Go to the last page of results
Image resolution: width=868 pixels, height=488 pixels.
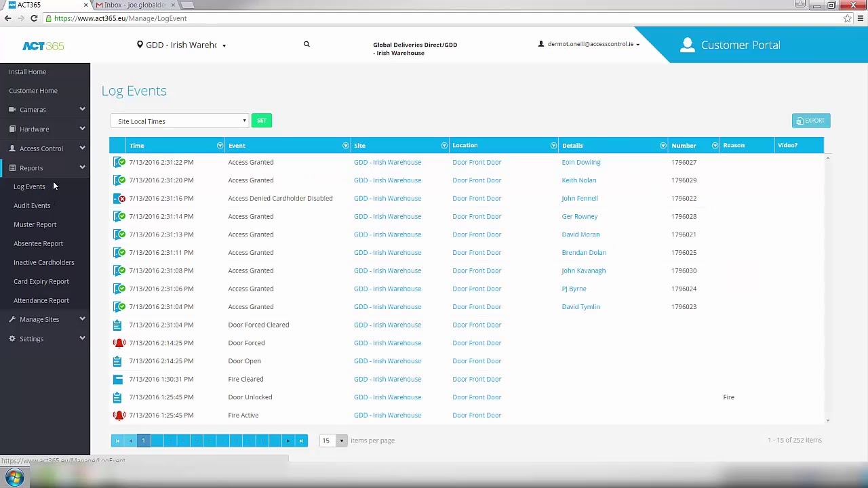(301, 441)
